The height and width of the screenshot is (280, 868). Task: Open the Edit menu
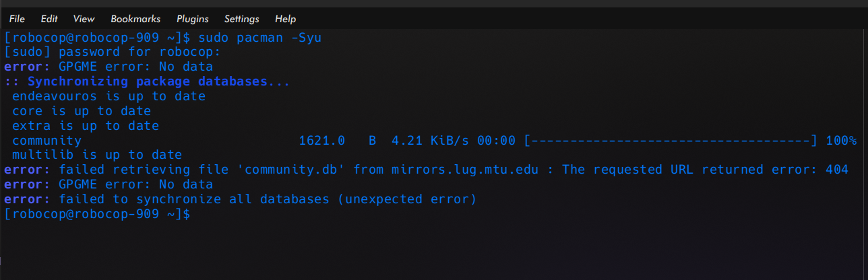tap(49, 19)
